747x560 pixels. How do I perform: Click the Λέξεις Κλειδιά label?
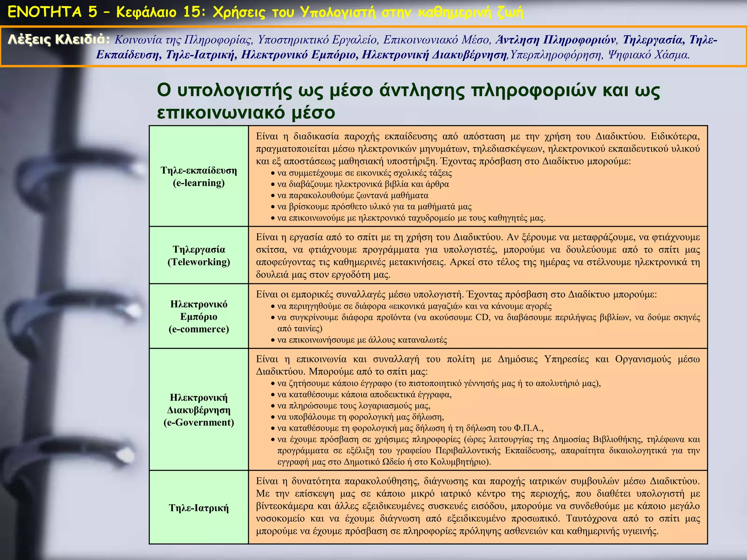click(x=58, y=39)
